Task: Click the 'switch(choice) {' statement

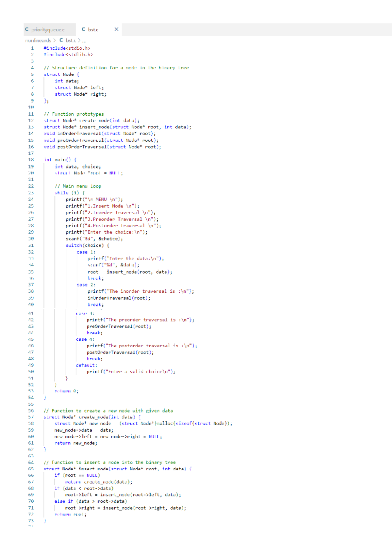Action: pos(88,245)
